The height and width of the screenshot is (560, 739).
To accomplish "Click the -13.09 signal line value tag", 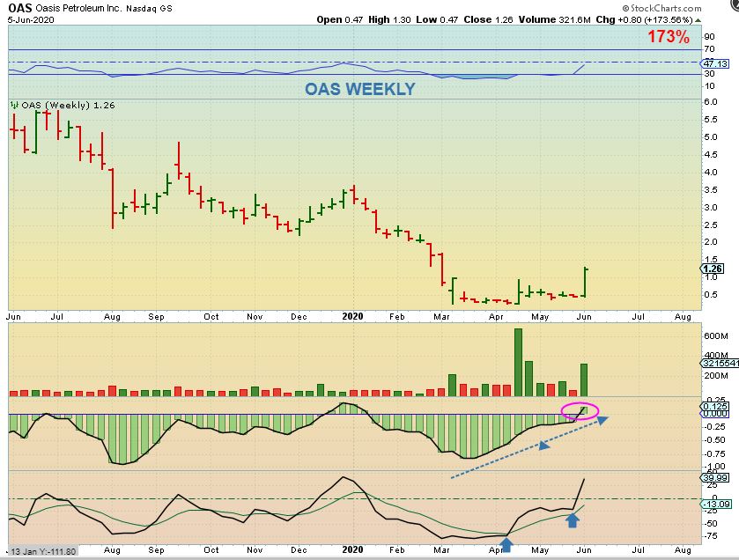I will (716, 504).
